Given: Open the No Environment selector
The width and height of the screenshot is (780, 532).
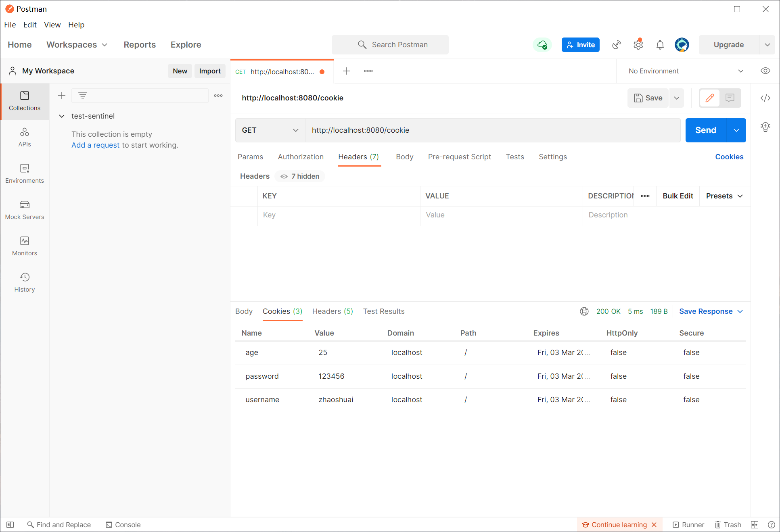Looking at the screenshot, I should pyautogui.click(x=686, y=71).
